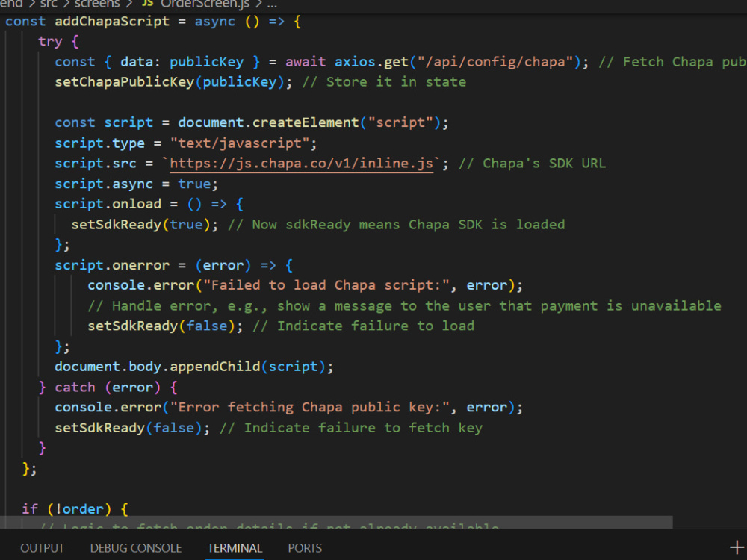Click the script.onerror handler line
The width and height of the screenshot is (747, 560).
click(x=173, y=265)
